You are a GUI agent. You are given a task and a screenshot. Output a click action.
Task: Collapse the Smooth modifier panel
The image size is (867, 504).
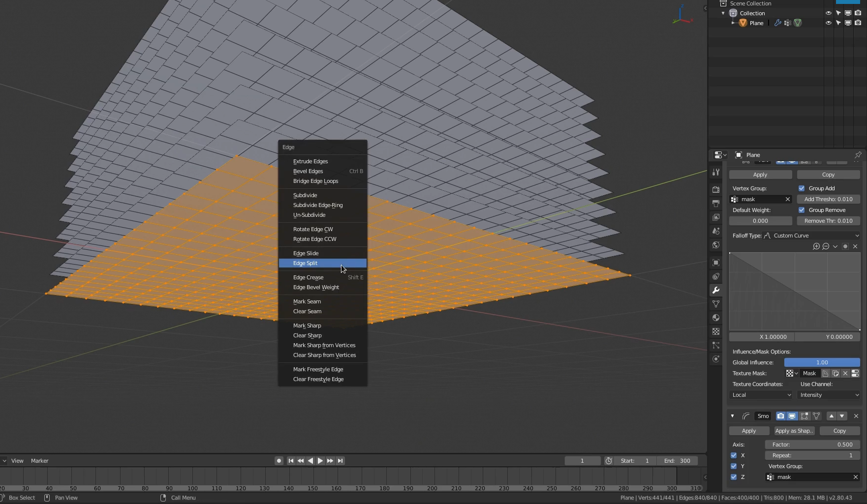pos(732,416)
